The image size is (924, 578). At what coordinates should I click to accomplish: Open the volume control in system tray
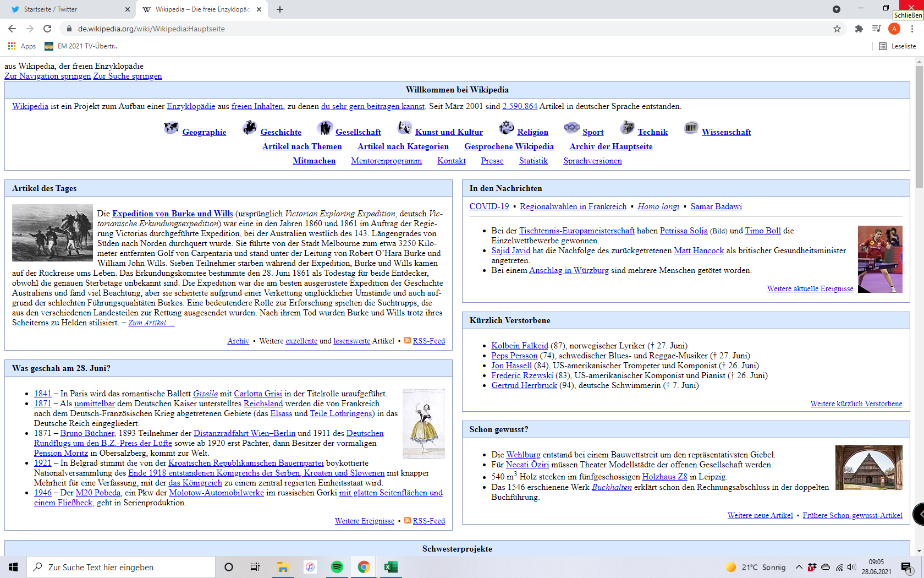[x=852, y=567]
